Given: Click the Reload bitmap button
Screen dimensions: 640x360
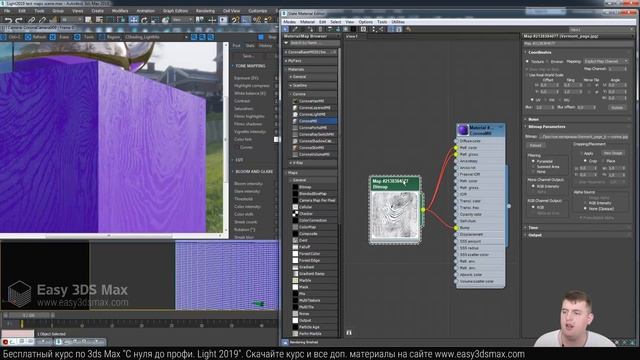Looking at the screenshot, I should [x=536, y=146].
